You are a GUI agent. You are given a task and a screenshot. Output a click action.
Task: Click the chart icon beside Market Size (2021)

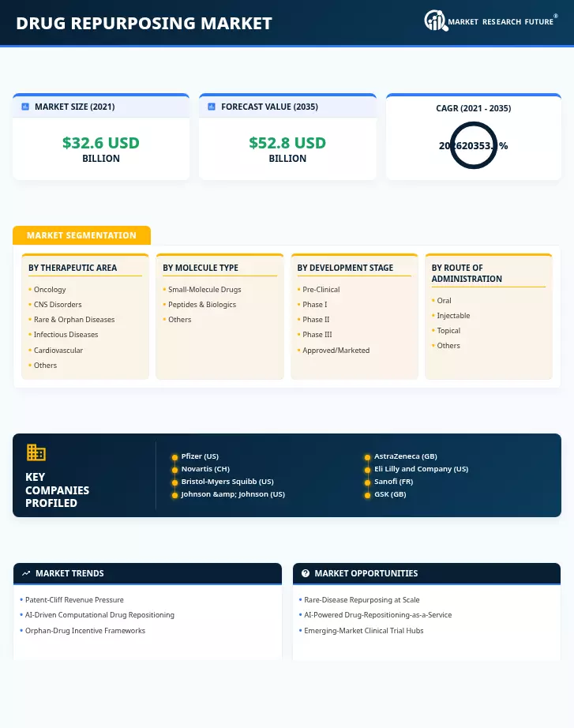click(x=25, y=107)
